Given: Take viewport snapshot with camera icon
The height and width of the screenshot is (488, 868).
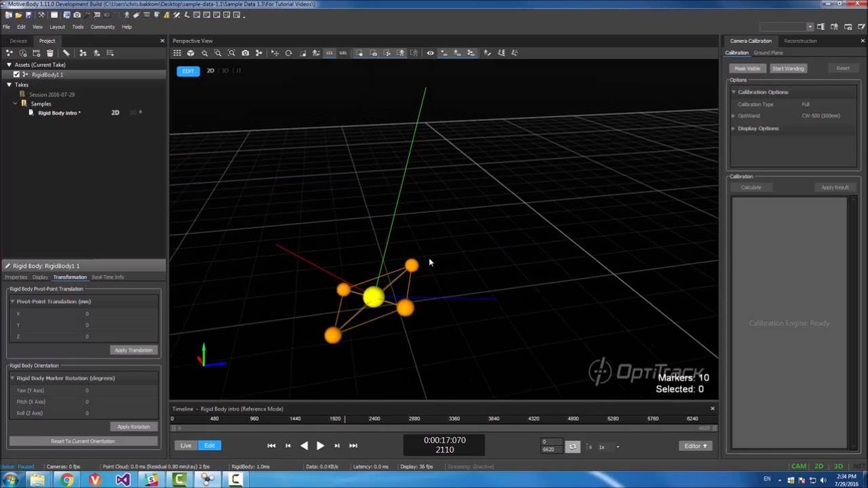Looking at the screenshot, I should point(245,53).
